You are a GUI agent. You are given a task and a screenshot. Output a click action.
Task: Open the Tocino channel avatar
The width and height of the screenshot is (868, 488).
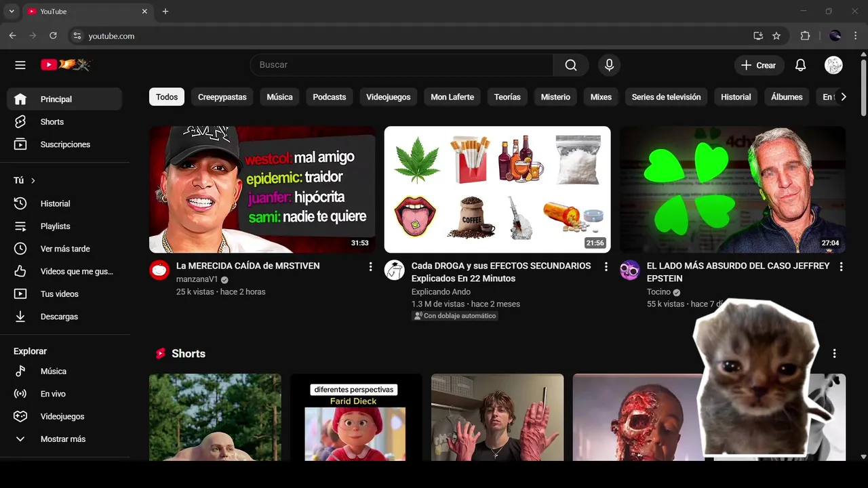(x=630, y=270)
